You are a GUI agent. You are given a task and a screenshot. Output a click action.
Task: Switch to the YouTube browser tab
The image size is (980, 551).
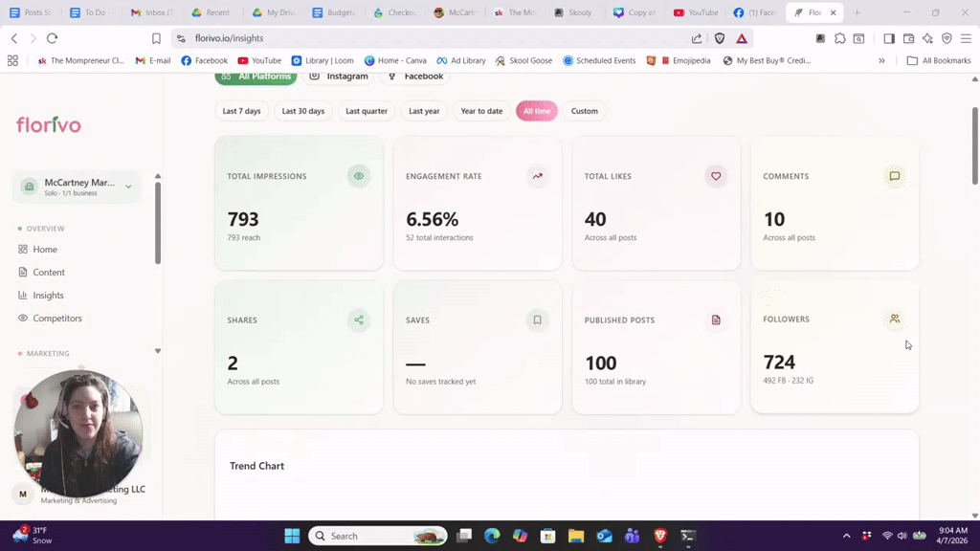click(696, 12)
